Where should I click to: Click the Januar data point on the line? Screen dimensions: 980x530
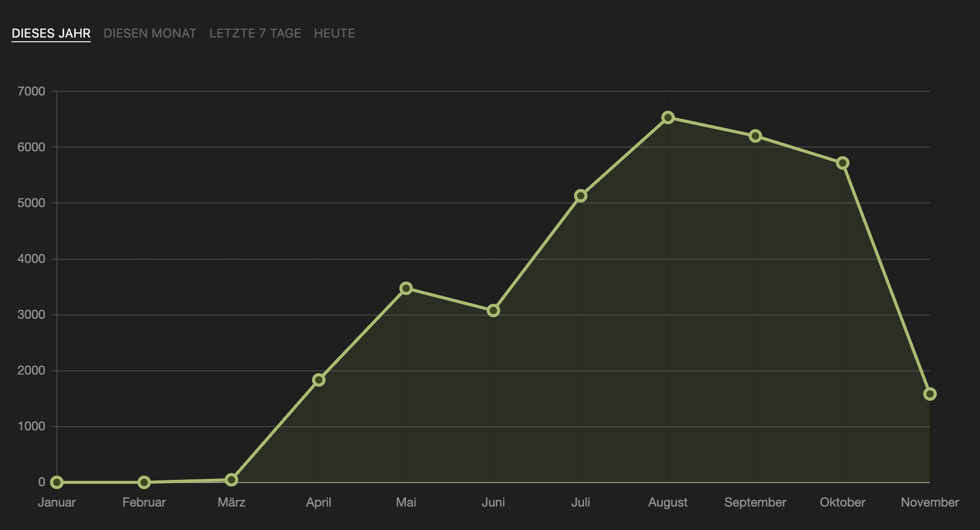click(57, 482)
